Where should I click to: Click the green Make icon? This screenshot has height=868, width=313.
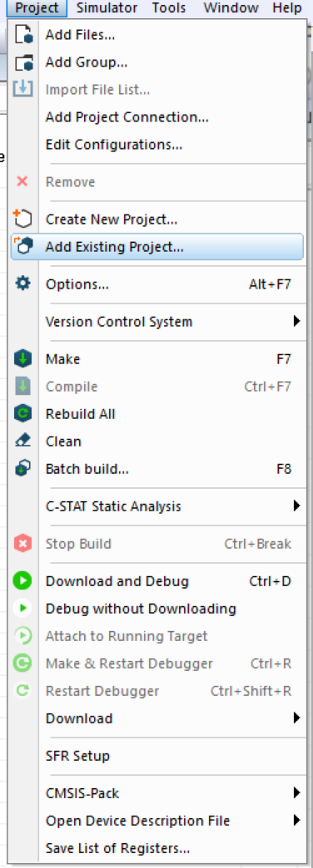pos(22,359)
